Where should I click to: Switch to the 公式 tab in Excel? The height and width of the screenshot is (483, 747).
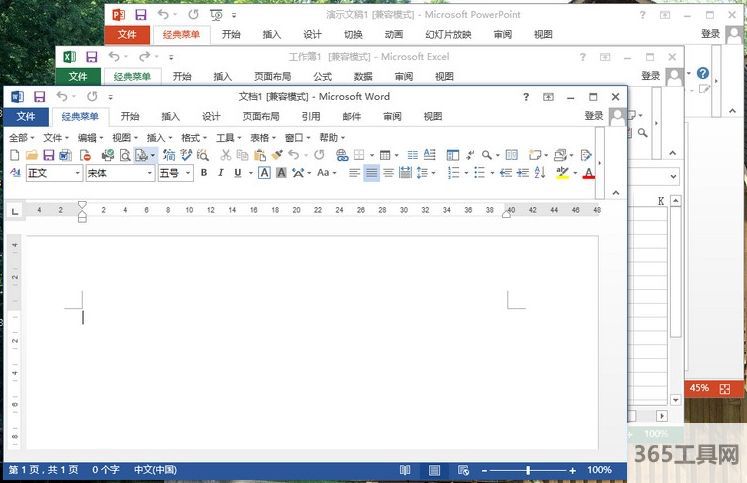[322, 77]
